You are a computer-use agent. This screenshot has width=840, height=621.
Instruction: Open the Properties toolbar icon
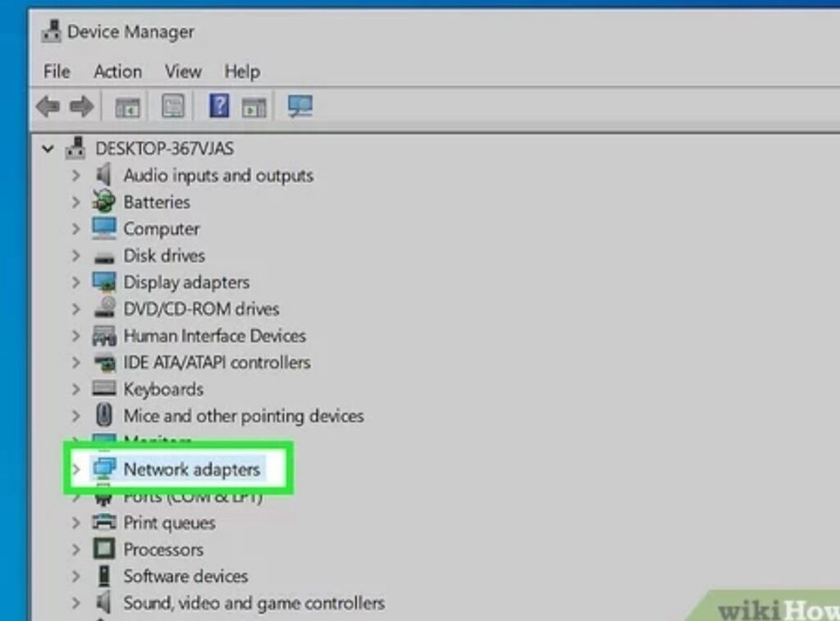coord(172,106)
